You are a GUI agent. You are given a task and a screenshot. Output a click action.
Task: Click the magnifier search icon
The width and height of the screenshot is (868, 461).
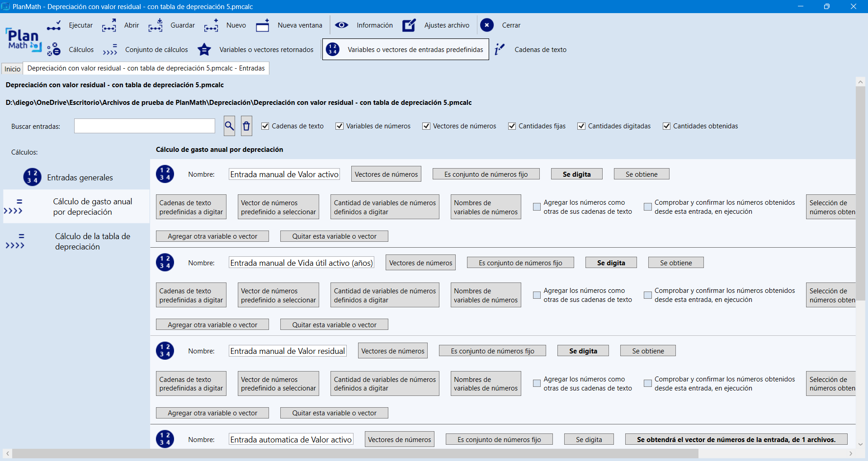pos(229,126)
